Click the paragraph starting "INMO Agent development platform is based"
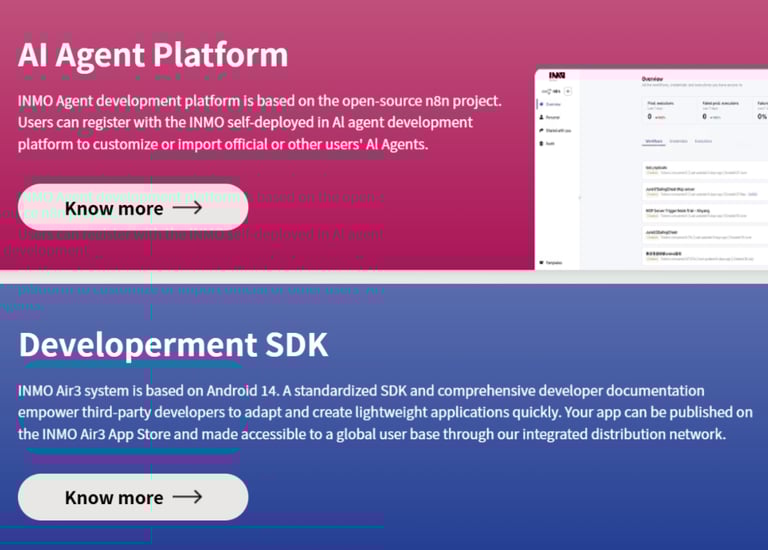Image resolution: width=768 pixels, height=550 pixels. click(x=260, y=122)
